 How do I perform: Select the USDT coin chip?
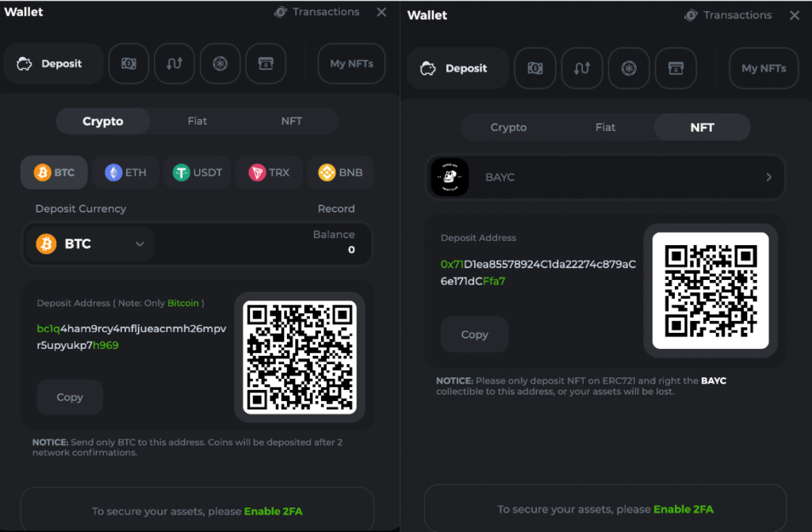198,172
